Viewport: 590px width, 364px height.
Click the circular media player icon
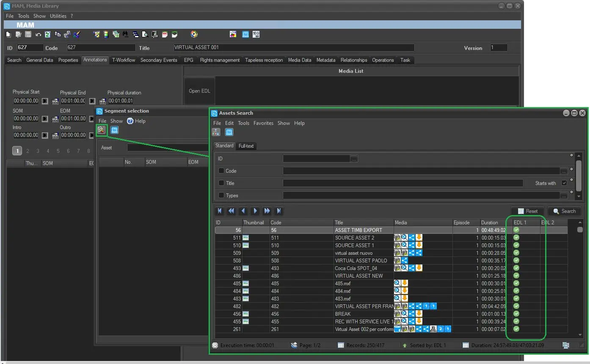click(194, 35)
